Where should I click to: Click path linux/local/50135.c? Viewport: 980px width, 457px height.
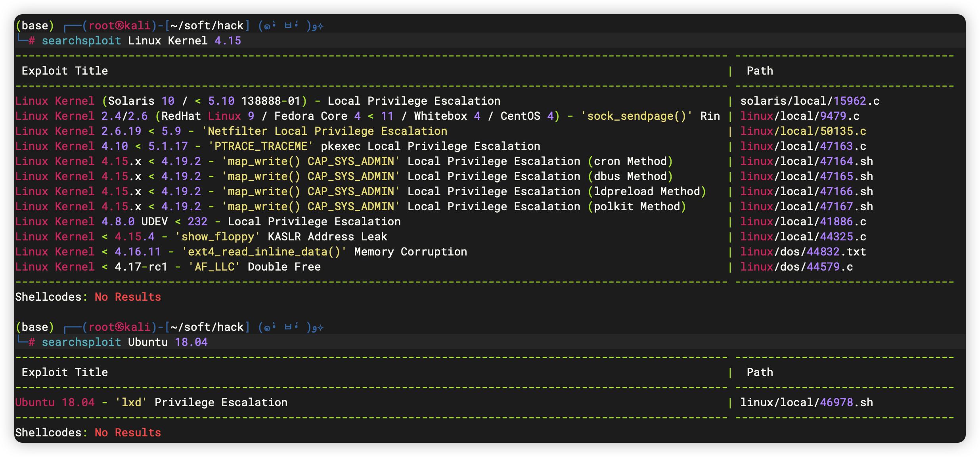pyautogui.click(x=803, y=131)
